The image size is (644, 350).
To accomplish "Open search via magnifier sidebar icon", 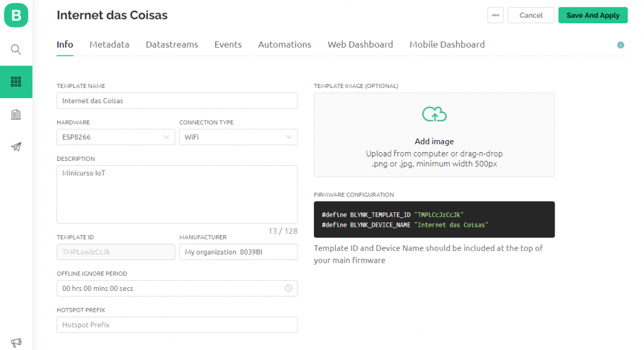I will point(16,50).
